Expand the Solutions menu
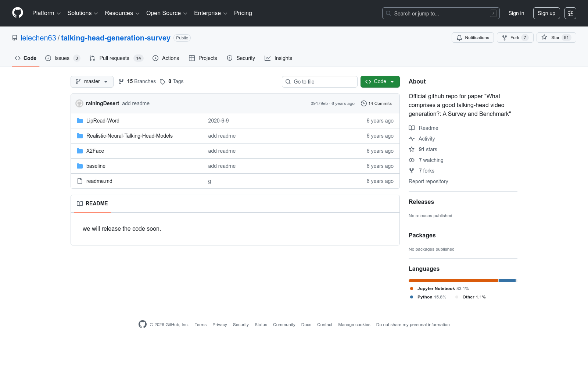 [x=83, y=13]
